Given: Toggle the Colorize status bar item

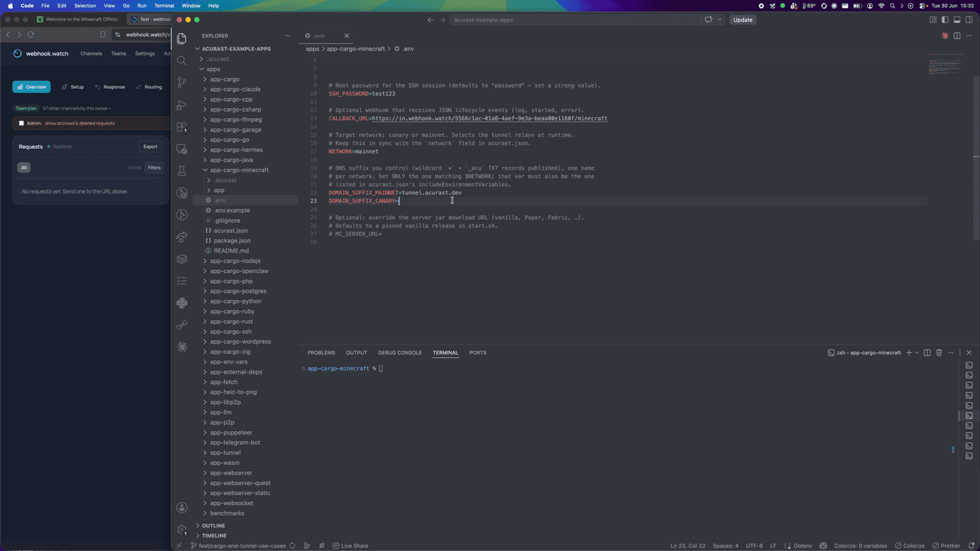Looking at the screenshot, I should click(x=910, y=545).
